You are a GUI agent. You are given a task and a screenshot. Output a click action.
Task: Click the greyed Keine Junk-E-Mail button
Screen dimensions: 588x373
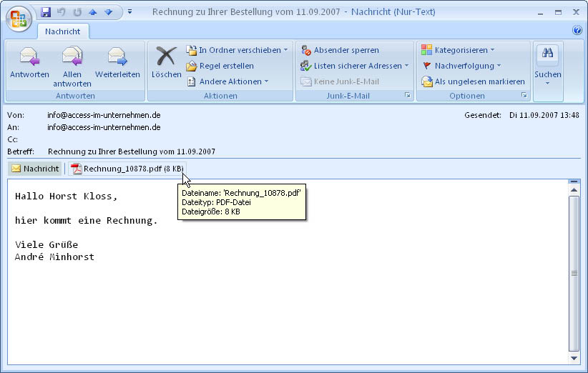340,81
